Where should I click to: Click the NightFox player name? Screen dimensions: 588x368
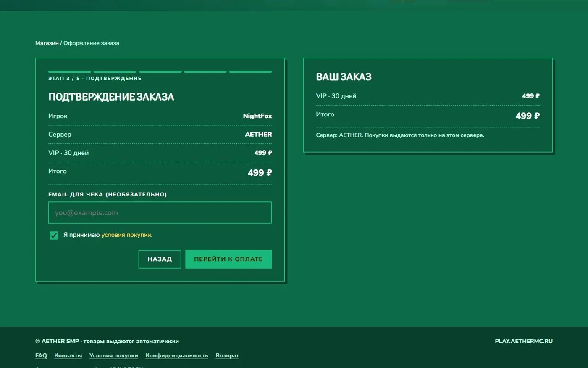point(257,116)
